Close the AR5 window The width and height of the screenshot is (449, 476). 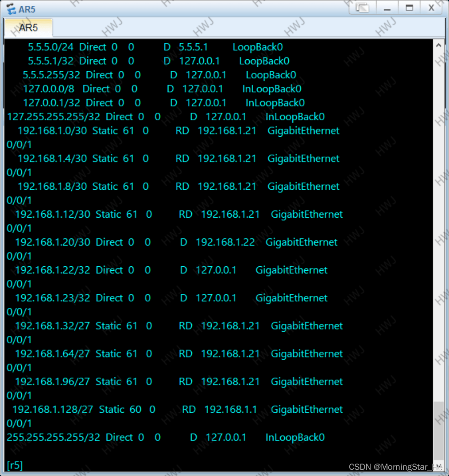click(431, 7)
